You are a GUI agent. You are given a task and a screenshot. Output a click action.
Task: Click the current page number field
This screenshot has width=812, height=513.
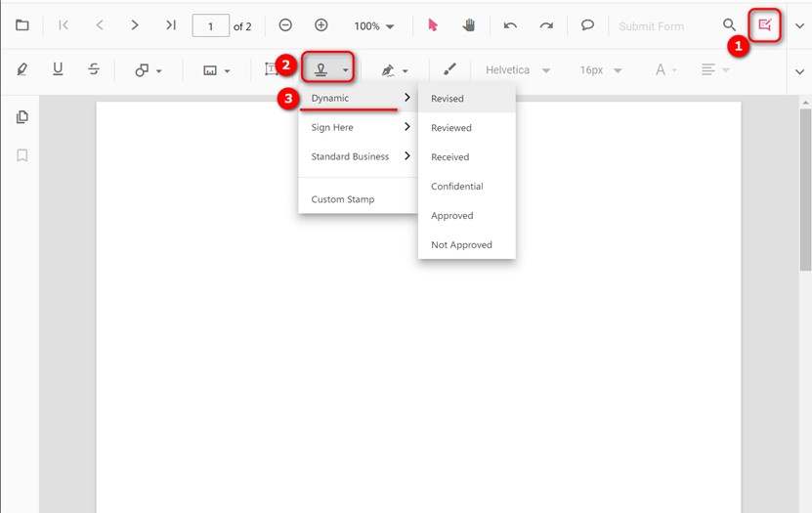pyautogui.click(x=211, y=26)
